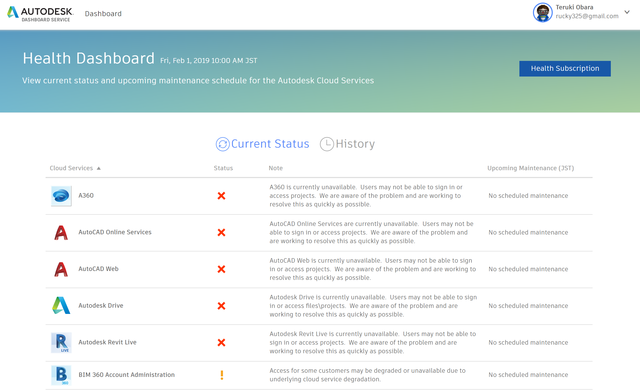Viewport: 640px width, 392px height.
Task: Click the Health Dashboard heading
Action: coord(89,58)
